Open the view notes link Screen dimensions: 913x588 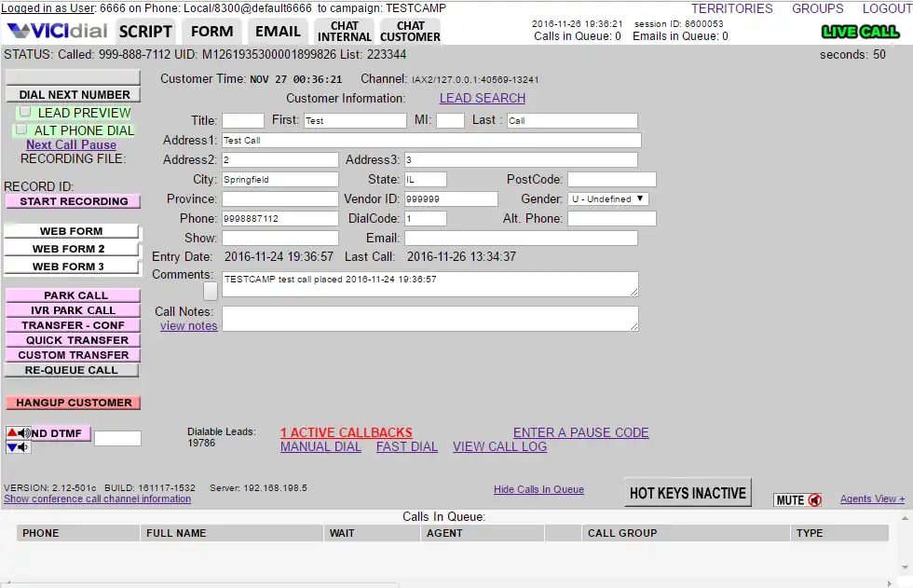(x=188, y=326)
